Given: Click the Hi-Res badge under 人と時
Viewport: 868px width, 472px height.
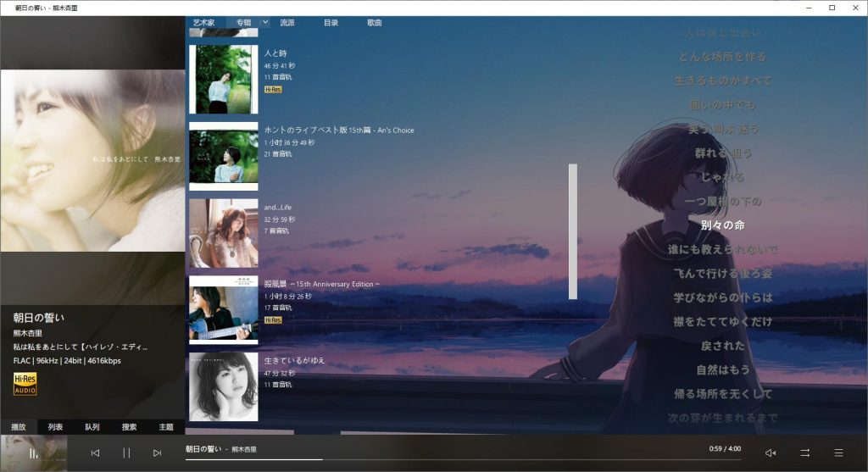Looking at the screenshot, I should (x=273, y=90).
